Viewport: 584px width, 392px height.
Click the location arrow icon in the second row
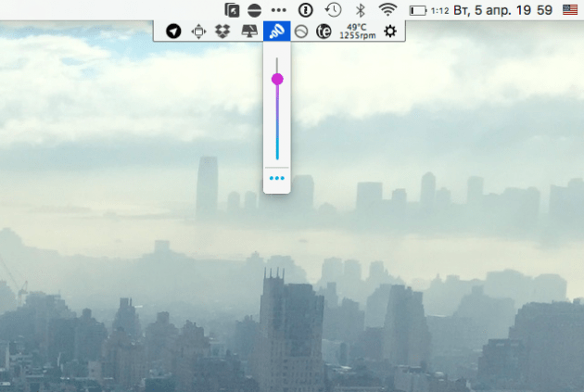173,32
